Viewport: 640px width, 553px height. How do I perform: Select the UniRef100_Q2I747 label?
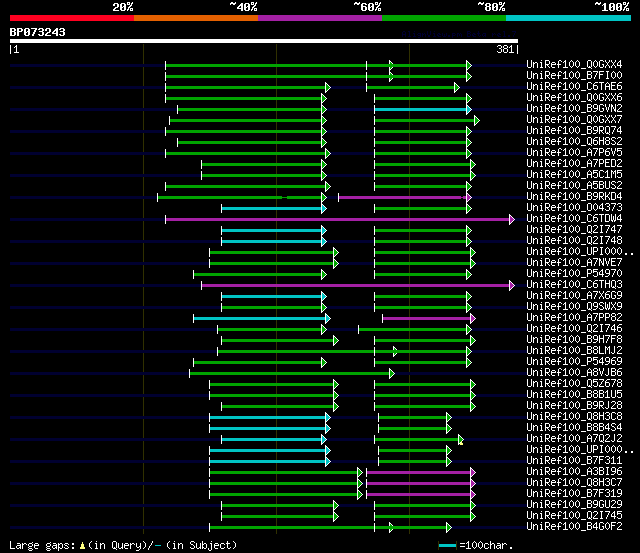point(574,229)
